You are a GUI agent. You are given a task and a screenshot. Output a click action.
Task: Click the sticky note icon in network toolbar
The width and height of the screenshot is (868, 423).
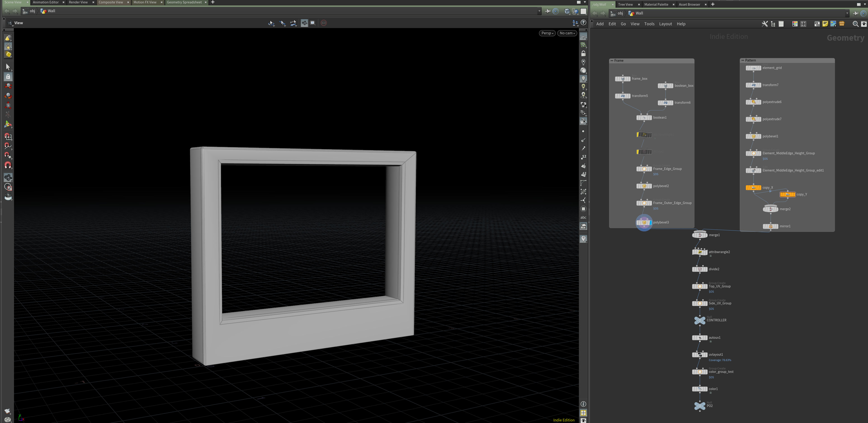825,24
